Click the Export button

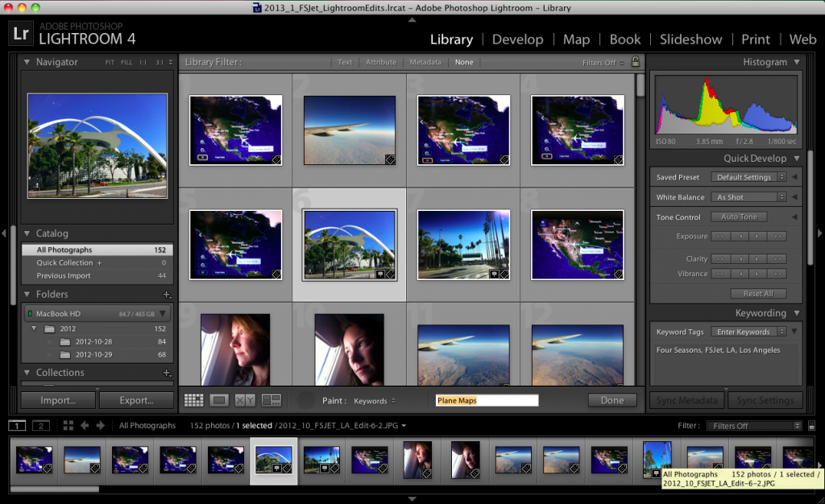click(x=136, y=400)
